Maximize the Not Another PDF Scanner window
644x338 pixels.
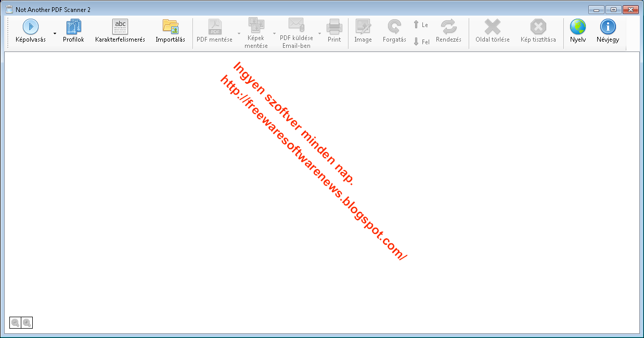[x=613, y=9]
